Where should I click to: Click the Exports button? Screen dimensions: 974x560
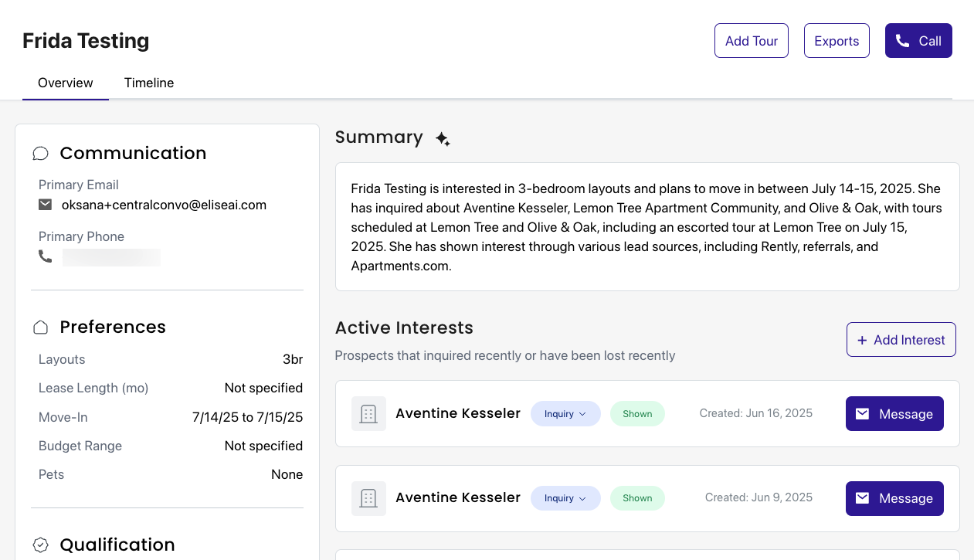837,41
